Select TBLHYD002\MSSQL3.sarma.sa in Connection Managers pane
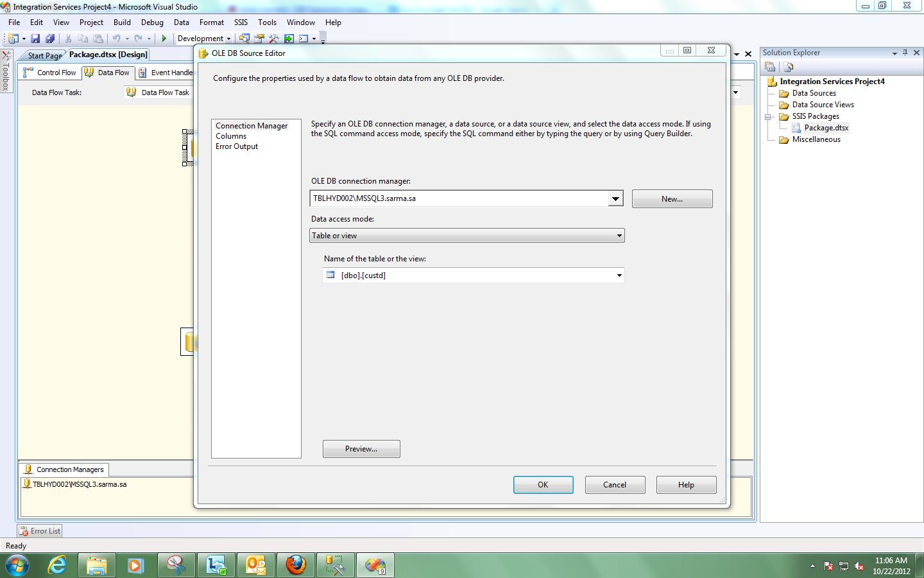This screenshot has width=924, height=578. [x=80, y=484]
